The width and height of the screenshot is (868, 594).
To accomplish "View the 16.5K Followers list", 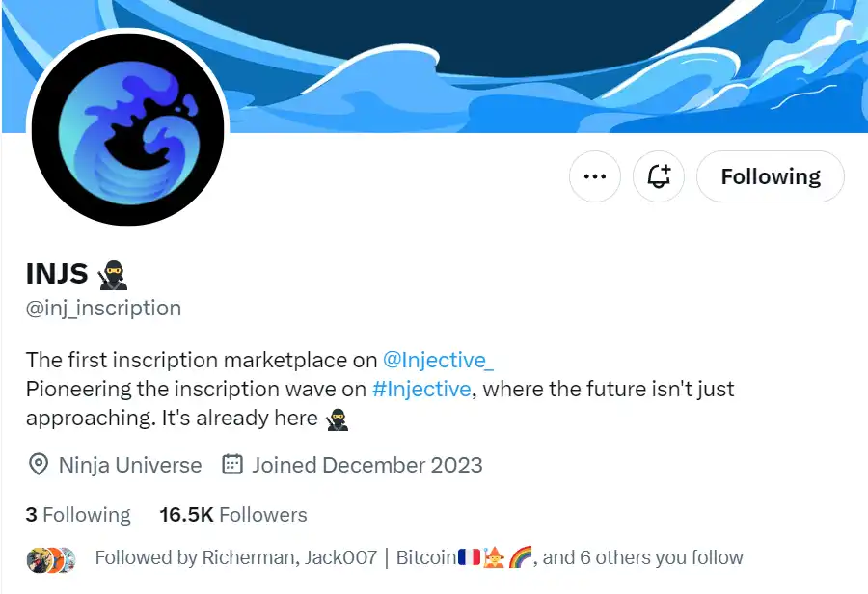I will (x=233, y=515).
